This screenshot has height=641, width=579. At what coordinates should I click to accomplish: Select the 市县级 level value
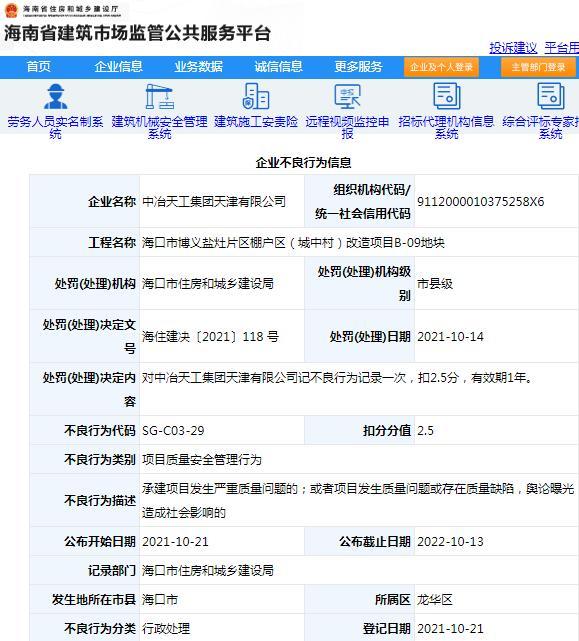coord(435,284)
